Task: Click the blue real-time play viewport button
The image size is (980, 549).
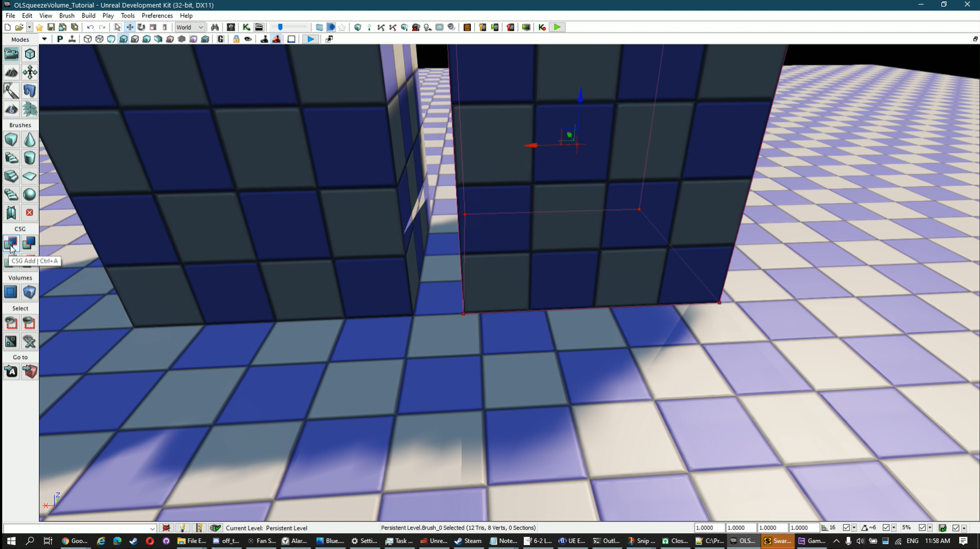Action: pyautogui.click(x=310, y=39)
